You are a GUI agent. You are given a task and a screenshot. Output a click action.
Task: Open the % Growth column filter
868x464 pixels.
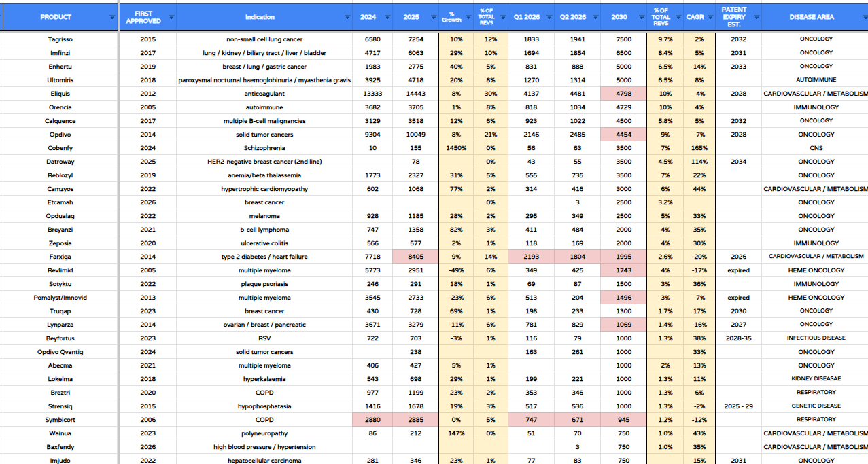(468, 17)
